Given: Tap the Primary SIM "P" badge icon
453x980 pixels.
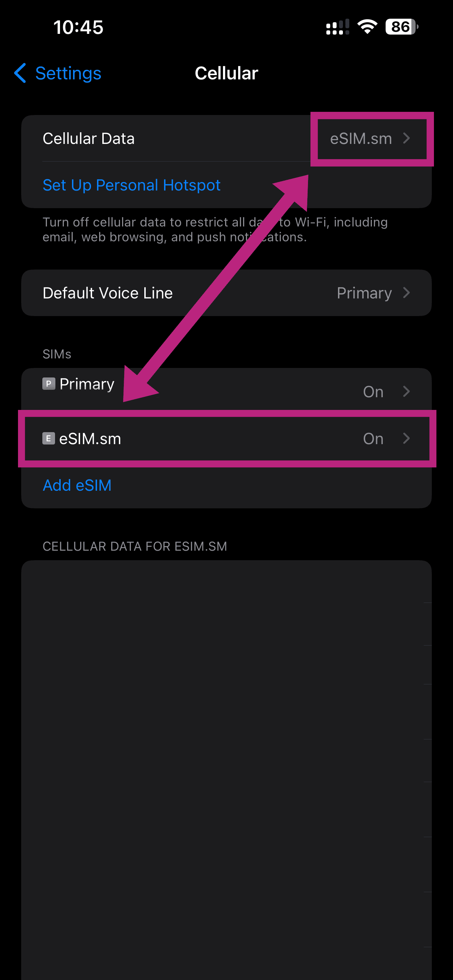Looking at the screenshot, I should point(49,383).
